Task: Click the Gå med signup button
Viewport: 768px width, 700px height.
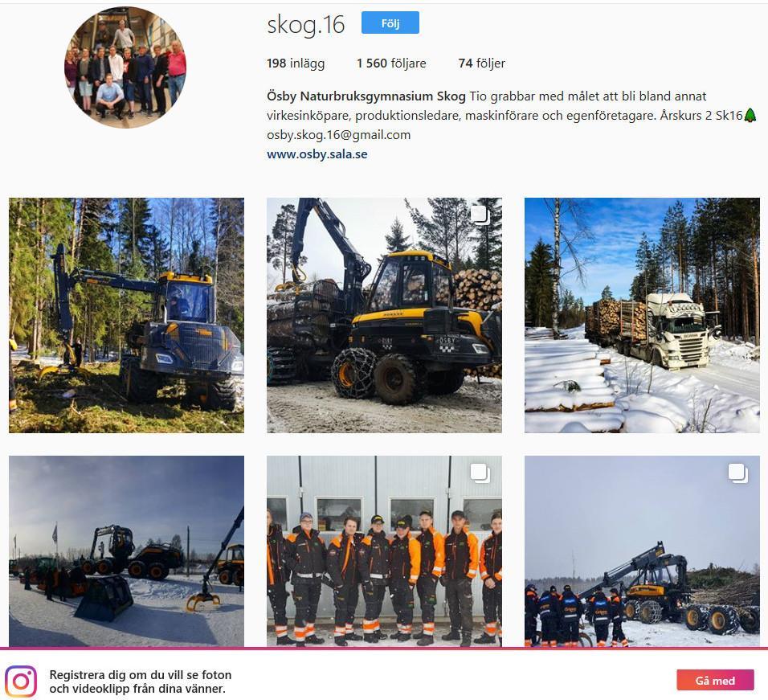Action: pyautogui.click(x=715, y=680)
